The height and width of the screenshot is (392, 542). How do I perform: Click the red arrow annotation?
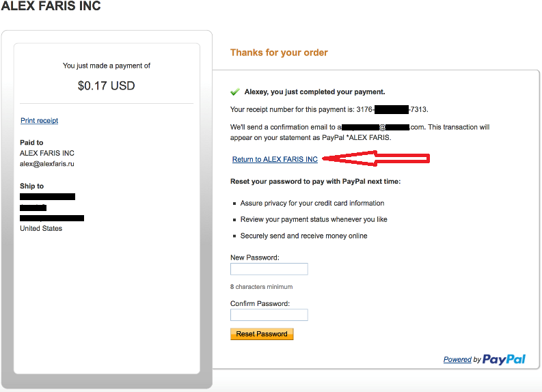pyautogui.click(x=376, y=158)
